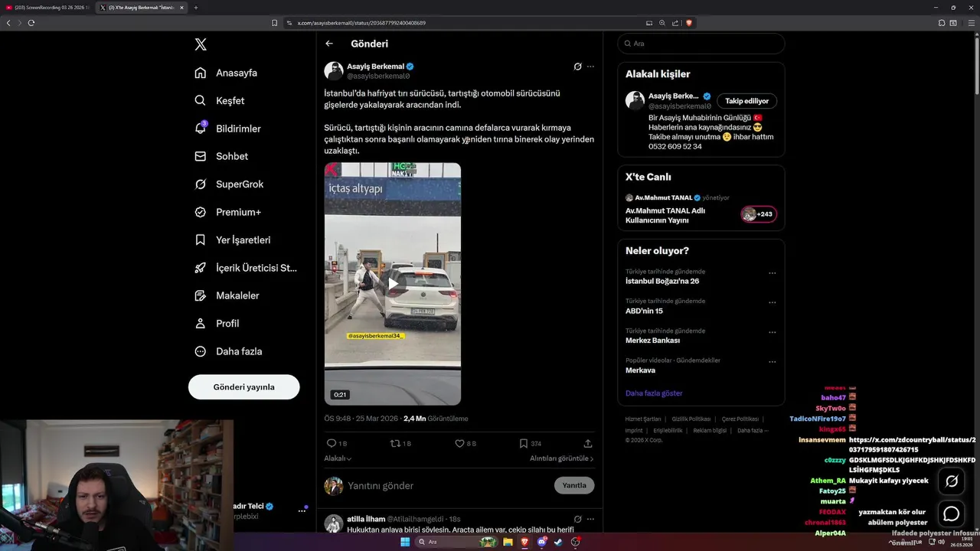Viewport: 980px width, 551px height.
Task: Expand Daha fazla menu in sidebar
Action: click(x=228, y=351)
